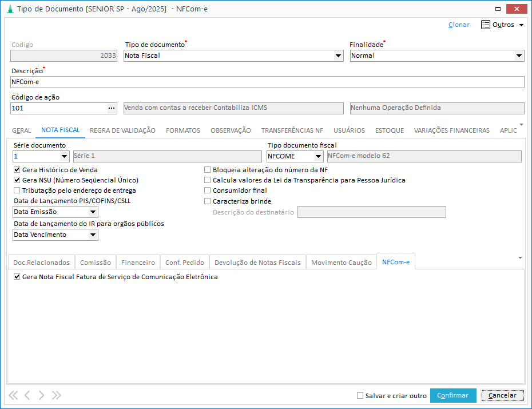
Task: Go to the first record arrow
Action: point(13,395)
